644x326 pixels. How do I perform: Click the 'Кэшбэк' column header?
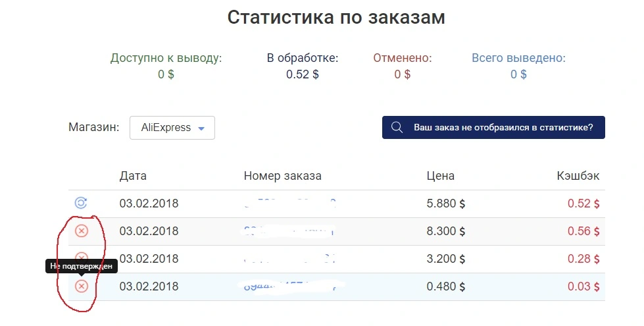[x=578, y=176]
